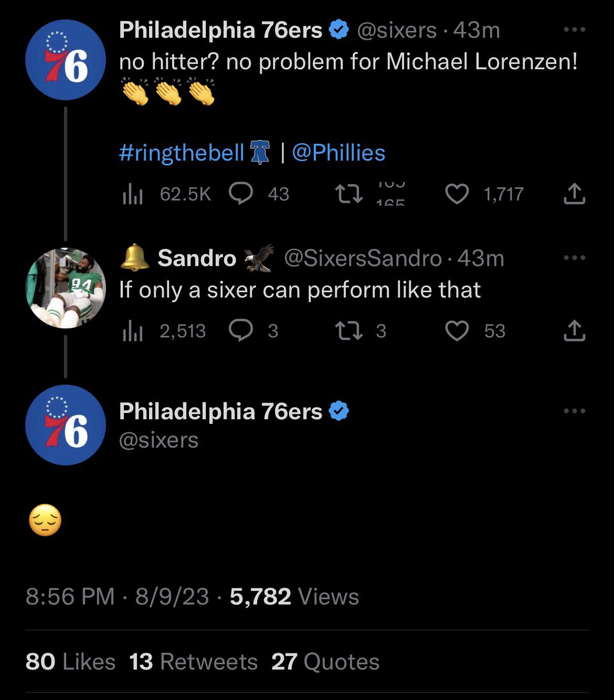
Task: View analytics of the 62.5K views tweet
Action: pos(133,194)
